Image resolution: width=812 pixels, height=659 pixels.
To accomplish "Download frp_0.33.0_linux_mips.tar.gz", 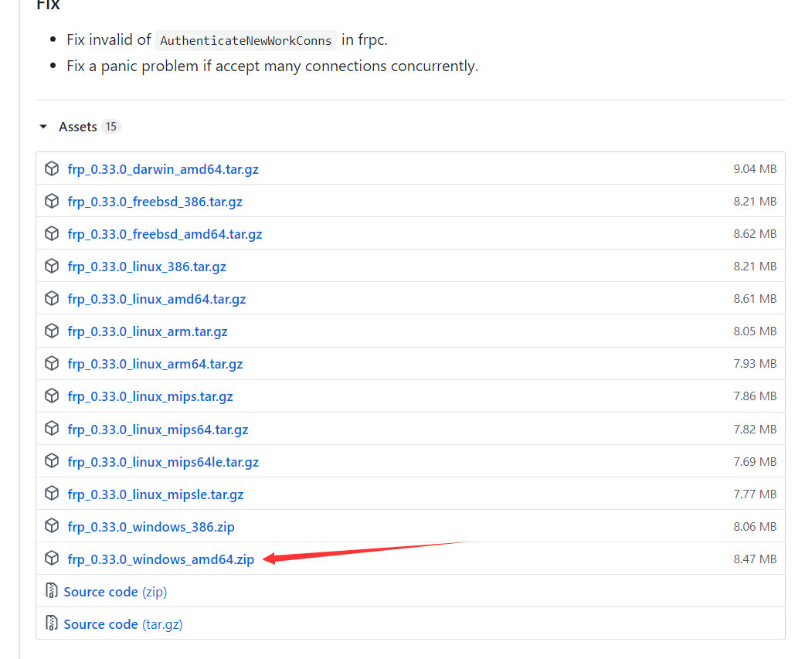I will (150, 396).
